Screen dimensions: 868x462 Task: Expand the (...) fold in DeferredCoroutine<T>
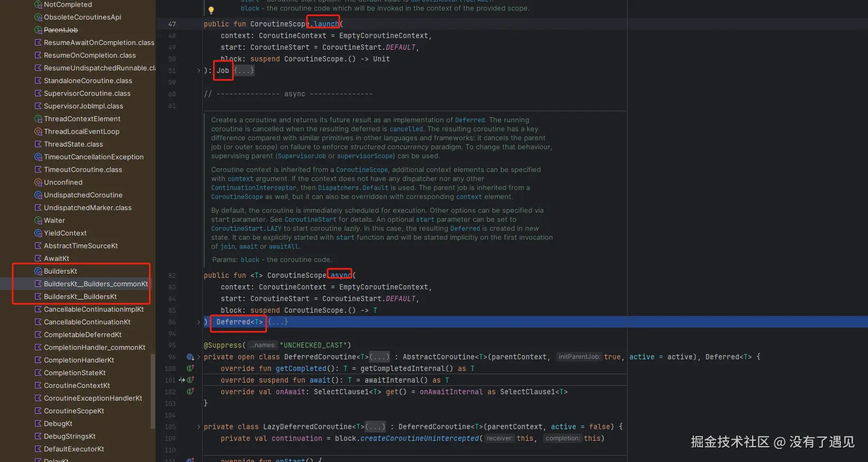[x=379, y=357]
